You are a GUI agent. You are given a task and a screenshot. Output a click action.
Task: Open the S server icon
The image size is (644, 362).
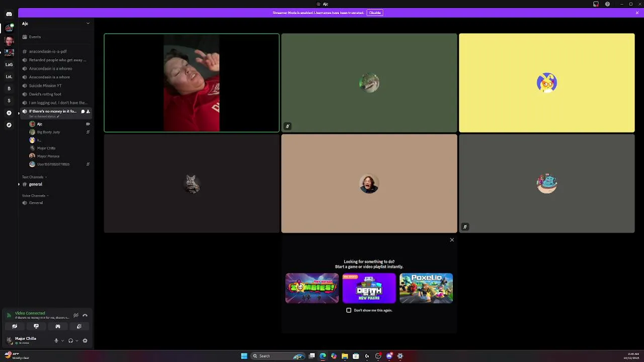pyautogui.click(x=9, y=101)
